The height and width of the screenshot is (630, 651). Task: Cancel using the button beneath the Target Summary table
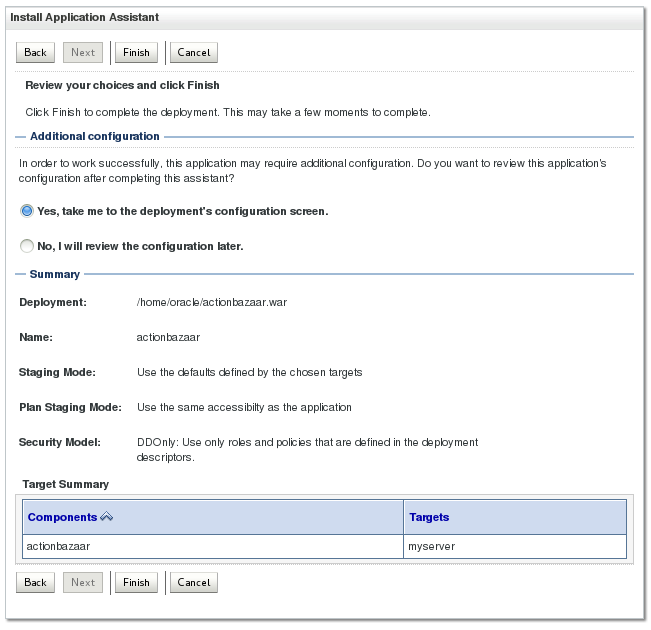click(x=194, y=582)
